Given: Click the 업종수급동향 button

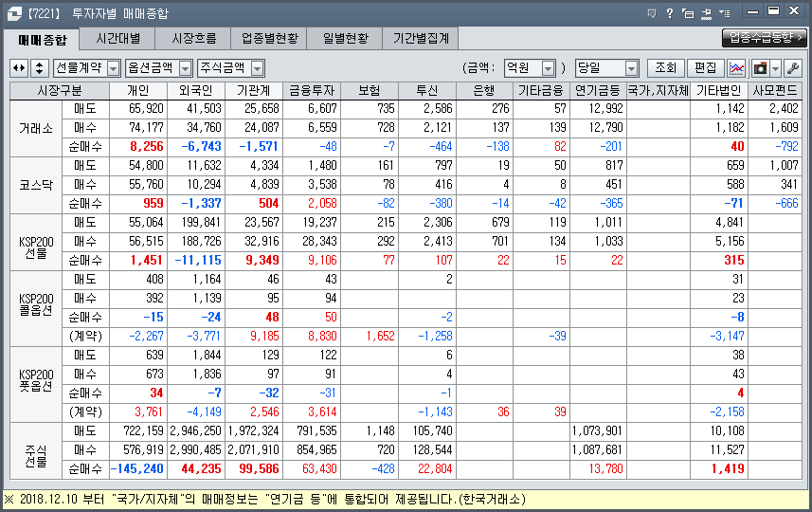Looking at the screenshot, I should (765, 38).
